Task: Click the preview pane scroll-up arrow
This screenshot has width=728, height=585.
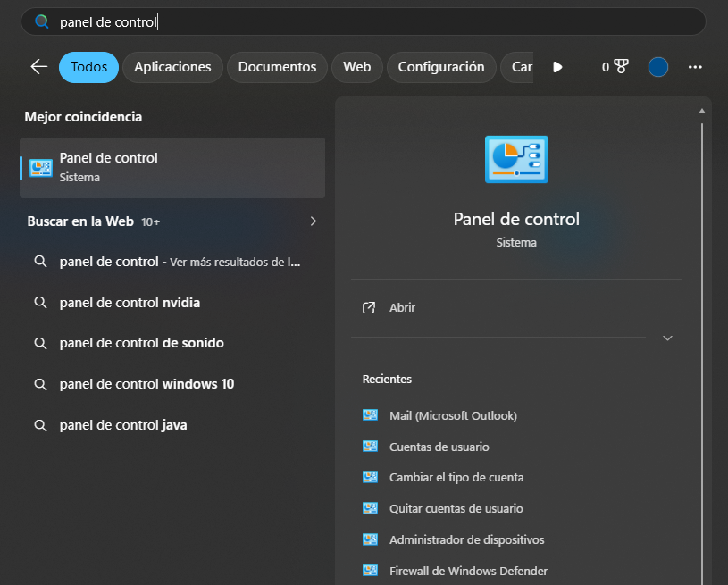Action: [x=702, y=111]
